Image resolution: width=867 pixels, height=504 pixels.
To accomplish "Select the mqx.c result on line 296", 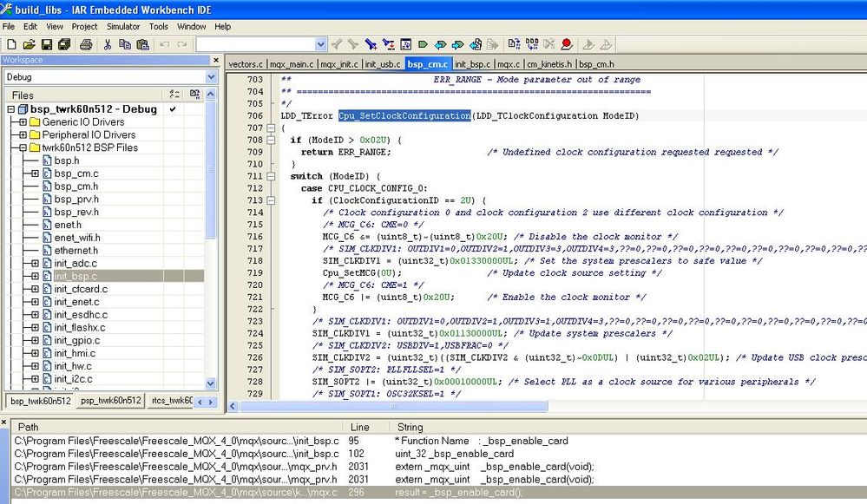I will pos(439,492).
